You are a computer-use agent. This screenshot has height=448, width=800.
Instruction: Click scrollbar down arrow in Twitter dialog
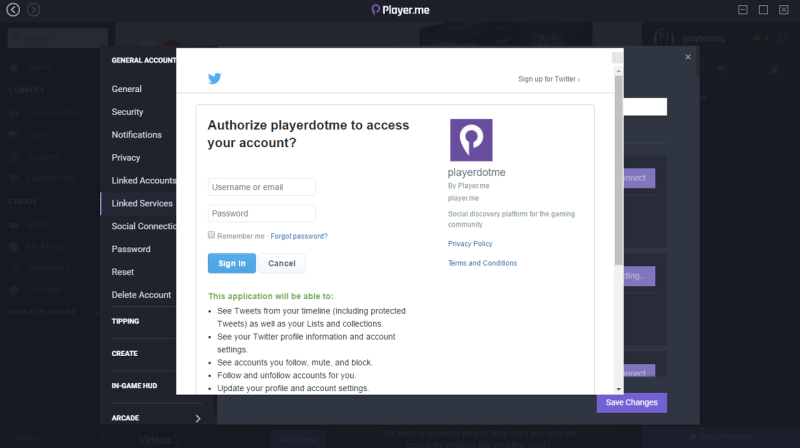[618, 389]
